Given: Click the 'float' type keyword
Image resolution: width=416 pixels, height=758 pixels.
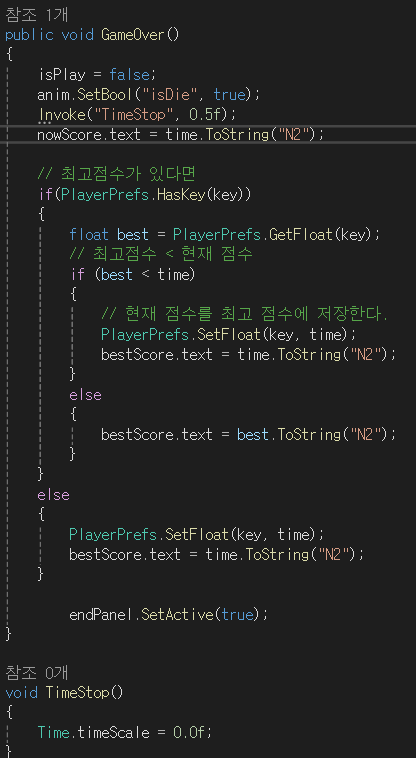Looking at the screenshot, I should pos(89,234).
